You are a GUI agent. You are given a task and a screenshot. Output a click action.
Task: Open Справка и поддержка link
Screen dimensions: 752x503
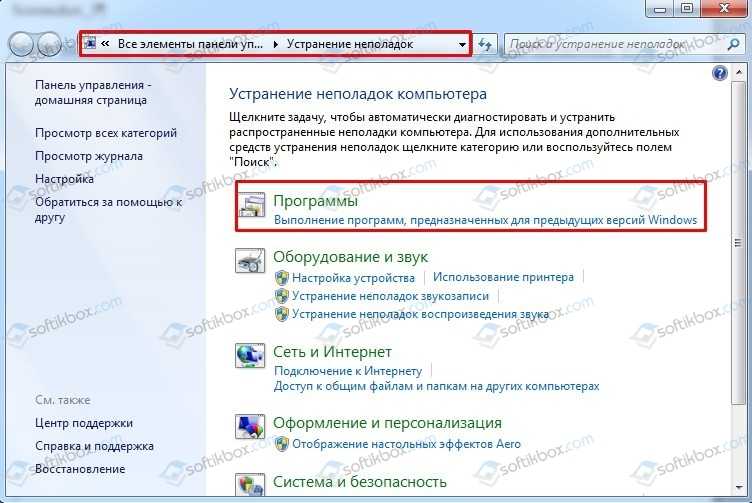tap(94, 446)
